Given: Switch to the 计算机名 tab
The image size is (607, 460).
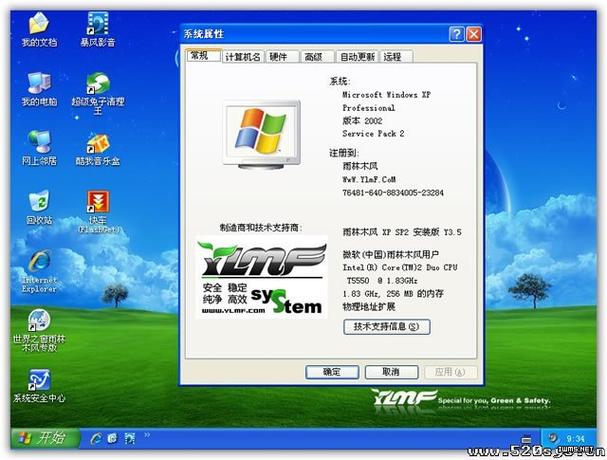Looking at the screenshot, I should click(x=242, y=57).
